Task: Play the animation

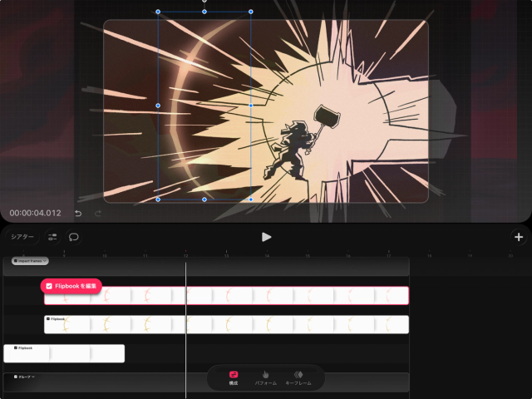Action: pos(266,237)
